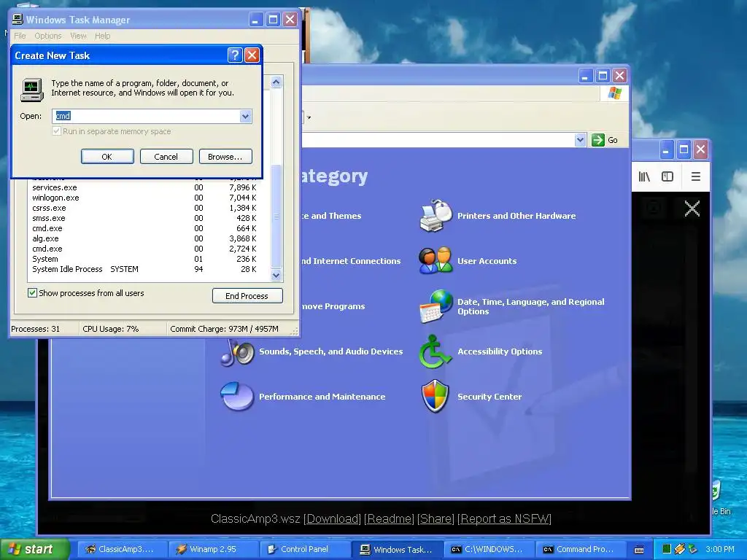The image size is (747, 560).
Task: Click the Readme link
Action: (x=390, y=518)
